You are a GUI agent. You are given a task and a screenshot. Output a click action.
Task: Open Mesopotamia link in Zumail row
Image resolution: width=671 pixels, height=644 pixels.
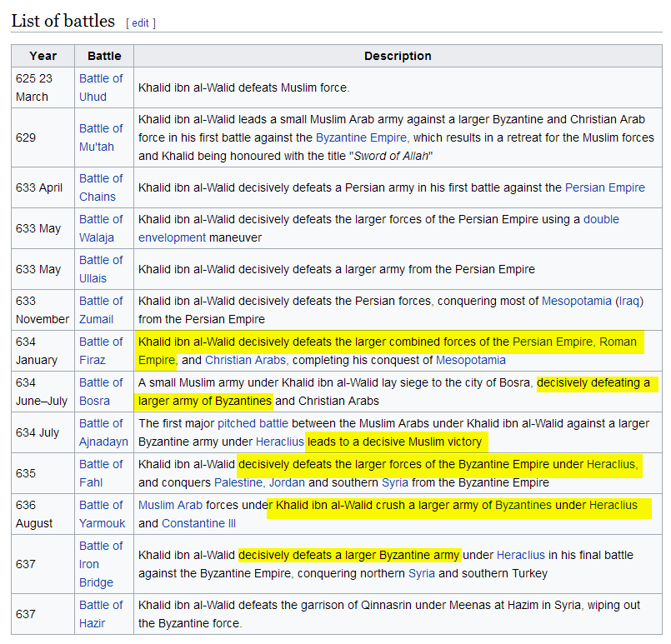(x=577, y=301)
